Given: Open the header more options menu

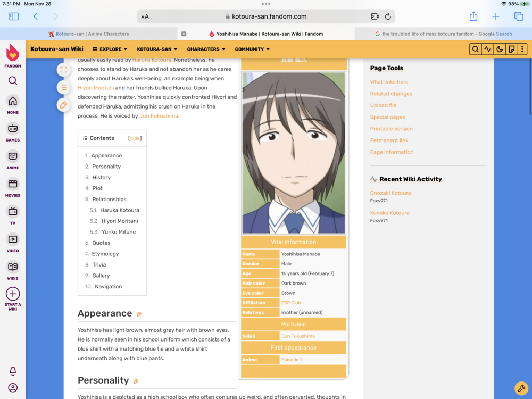Looking at the screenshot, I should [522, 49].
